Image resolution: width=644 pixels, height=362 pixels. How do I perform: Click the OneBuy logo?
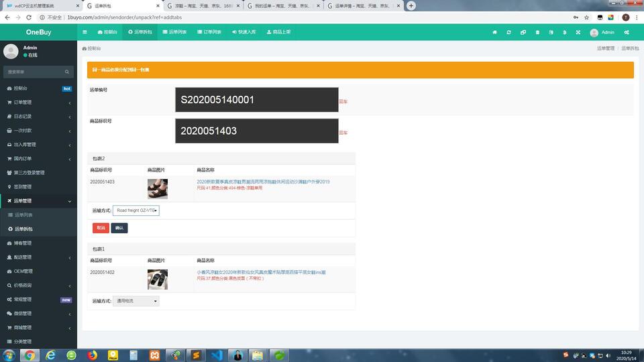(39, 32)
